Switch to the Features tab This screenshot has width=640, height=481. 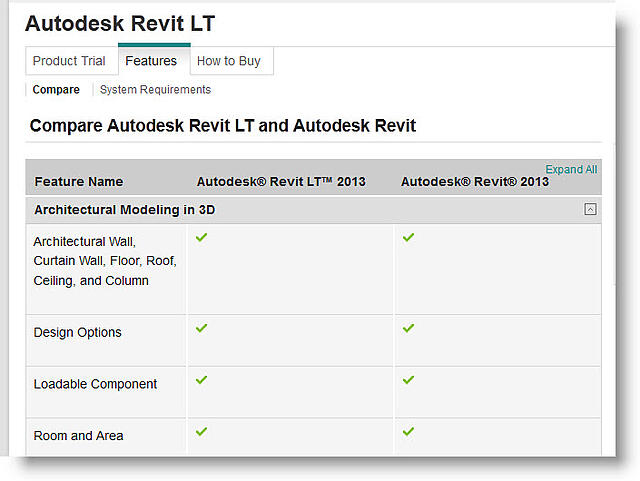[151, 61]
